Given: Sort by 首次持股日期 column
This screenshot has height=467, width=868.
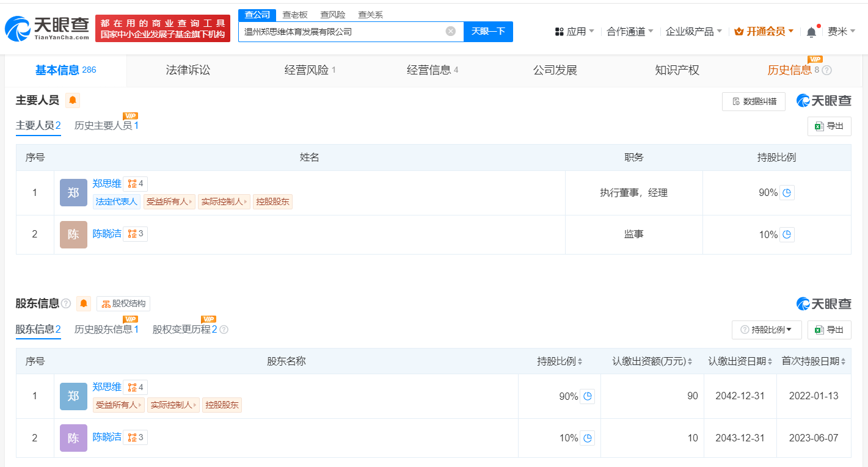Looking at the screenshot, I should [x=843, y=361].
